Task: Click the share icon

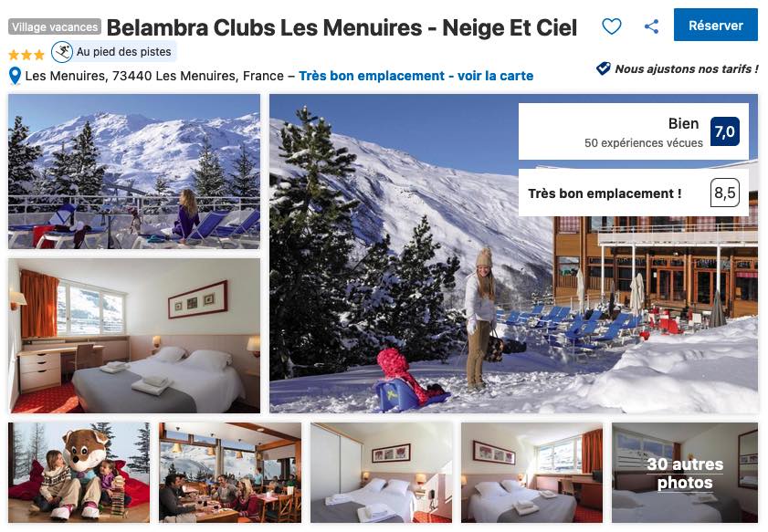Action: (651, 26)
